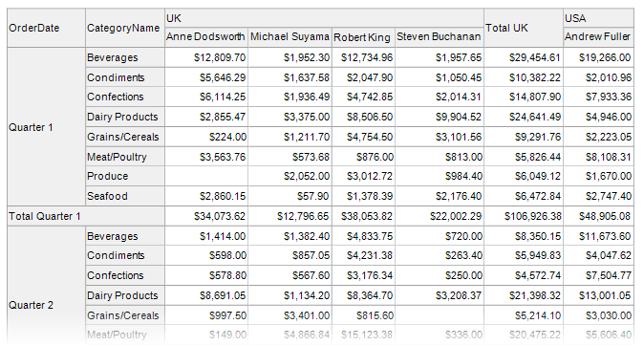The image size is (644, 346).
Task: Select the Quarter 1 row header
Action: pos(46,127)
